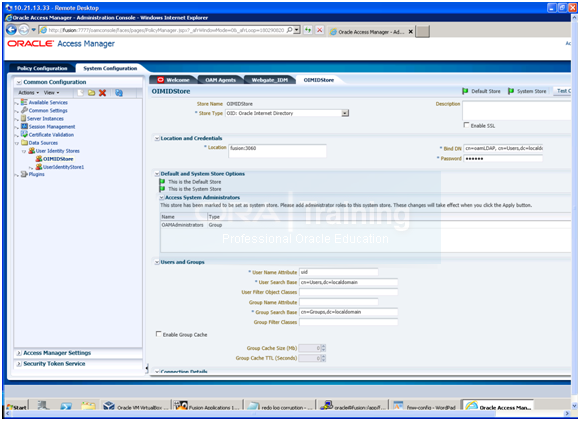
Task: Click the Plugins tree icon
Action: [x=24, y=174]
